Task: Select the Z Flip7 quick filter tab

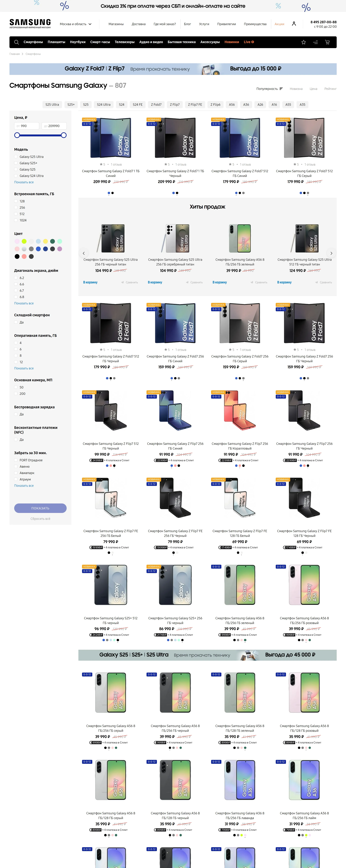Action: click(x=174, y=105)
